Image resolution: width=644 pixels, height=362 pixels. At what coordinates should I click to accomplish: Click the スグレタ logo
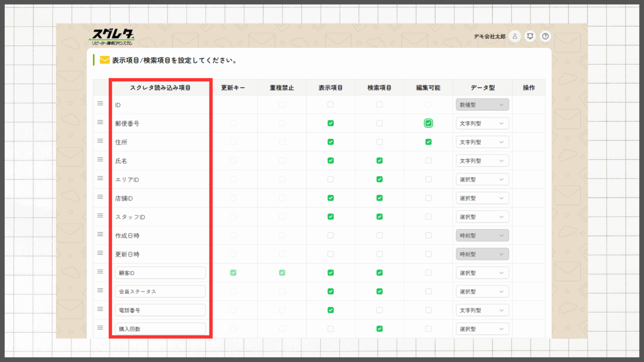coord(112,37)
